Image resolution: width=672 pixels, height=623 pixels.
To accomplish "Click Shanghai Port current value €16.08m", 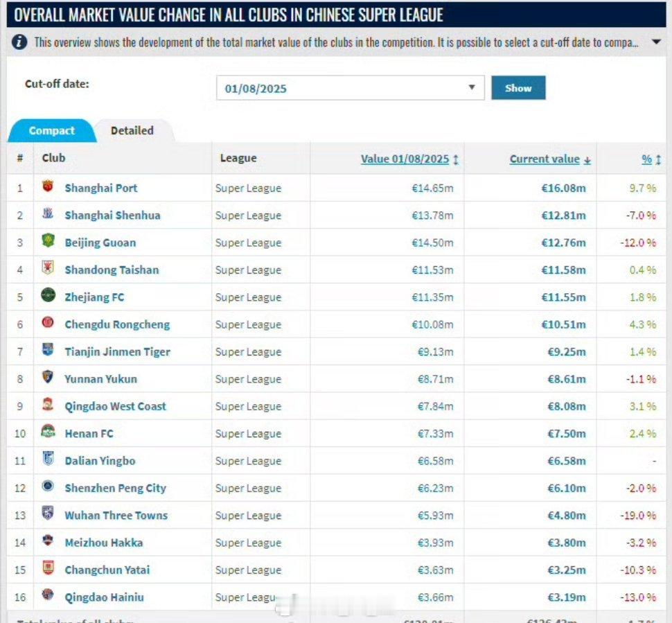I will point(563,188).
